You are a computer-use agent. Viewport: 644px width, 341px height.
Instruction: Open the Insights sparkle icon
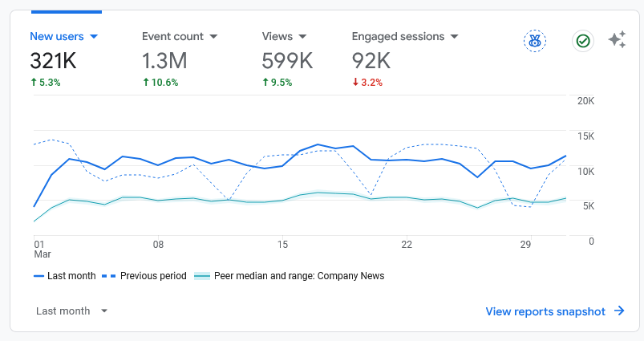tap(617, 40)
